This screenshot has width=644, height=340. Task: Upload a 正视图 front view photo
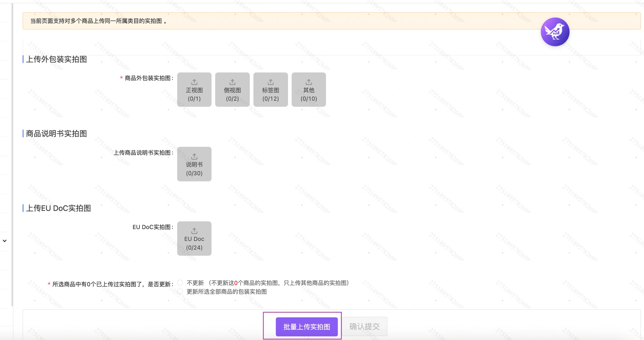coord(194,90)
